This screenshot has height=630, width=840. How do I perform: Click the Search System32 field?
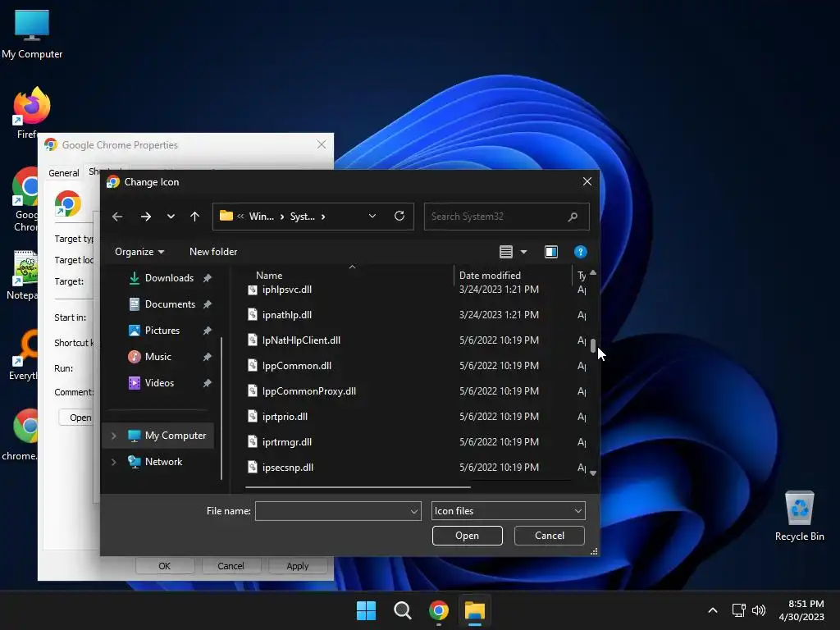[506, 217]
